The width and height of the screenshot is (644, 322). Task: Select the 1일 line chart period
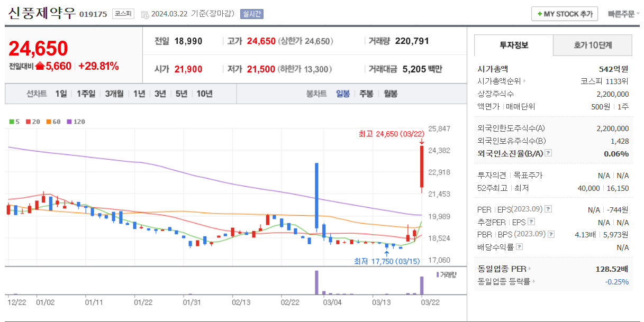(61, 94)
